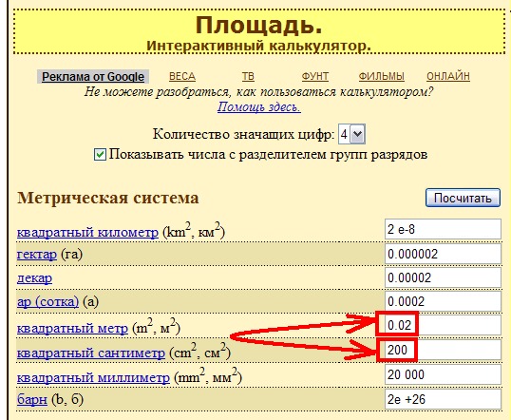Open the significant digits dropdown
The height and width of the screenshot is (420, 511).
[351, 134]
